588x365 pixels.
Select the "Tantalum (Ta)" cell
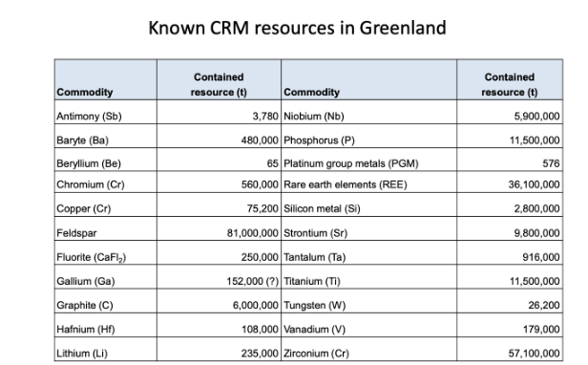369,252
